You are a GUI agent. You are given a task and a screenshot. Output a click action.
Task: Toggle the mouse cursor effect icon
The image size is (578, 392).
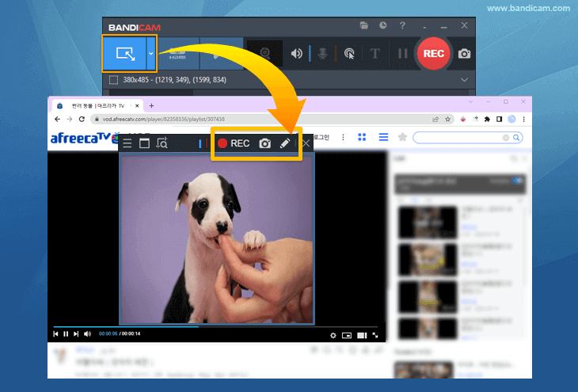click(x=349, y=54)
